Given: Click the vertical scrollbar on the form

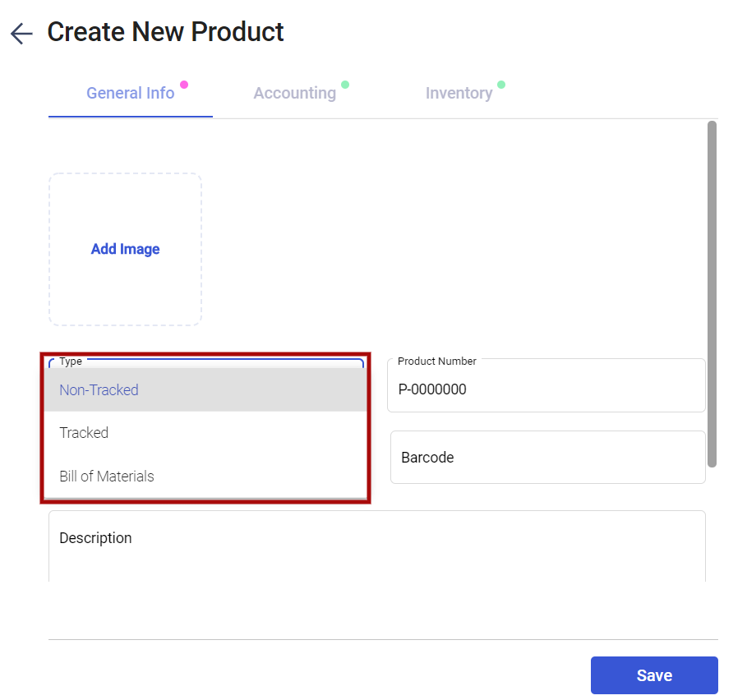Looking at the screenshot, I should pos(712,294).
